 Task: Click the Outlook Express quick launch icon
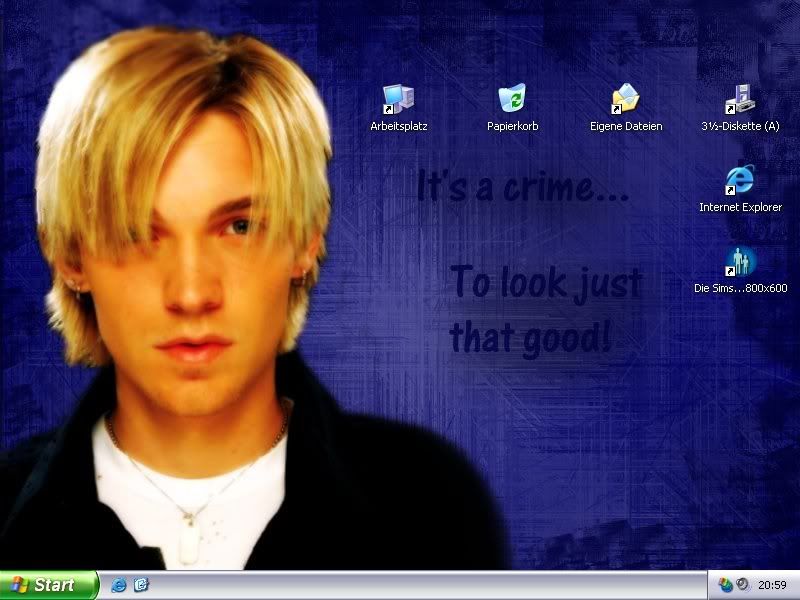click(141, 585)
